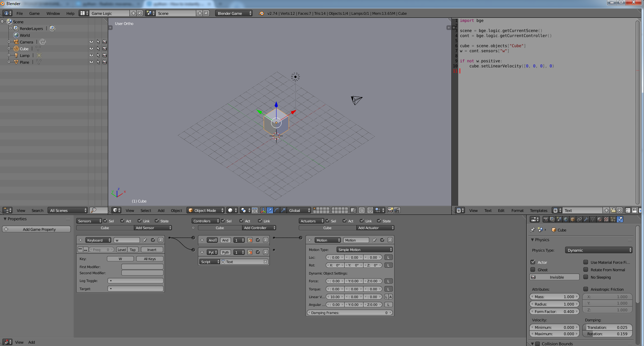The width and height of the screenshot is (644, 346).
Task: Pin the properties context with pushpin icon
Action: (x=533, y=230)
